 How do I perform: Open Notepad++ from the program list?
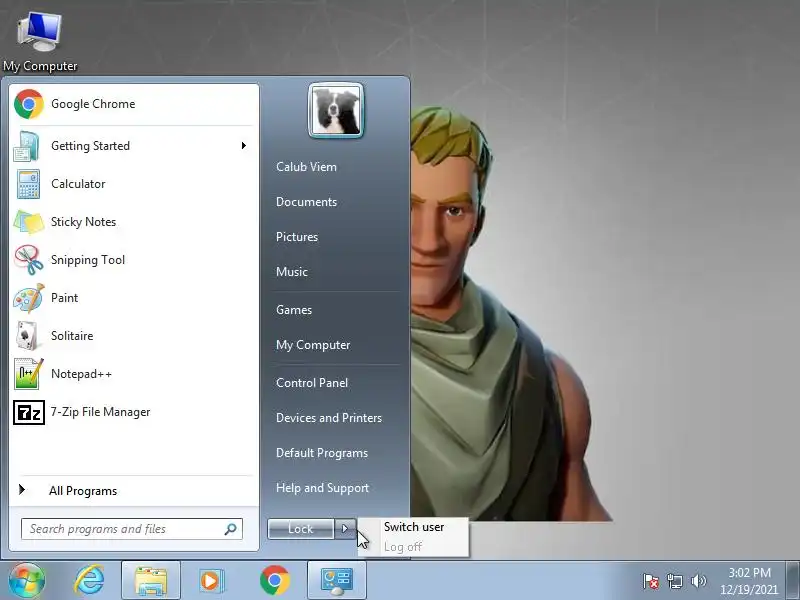133,374
